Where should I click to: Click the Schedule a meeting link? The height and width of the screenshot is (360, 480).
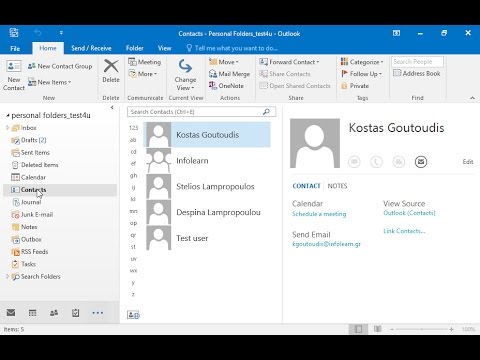[319, 214]
